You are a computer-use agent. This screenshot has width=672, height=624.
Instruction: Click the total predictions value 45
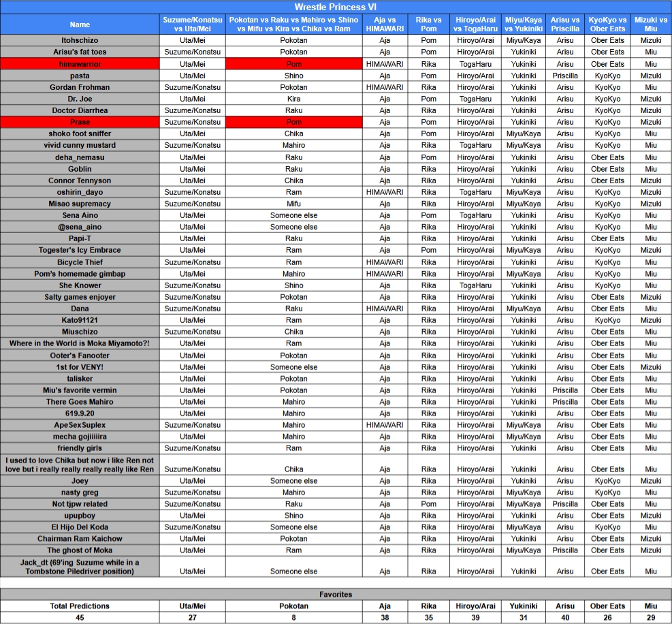[x=80, y=618]
